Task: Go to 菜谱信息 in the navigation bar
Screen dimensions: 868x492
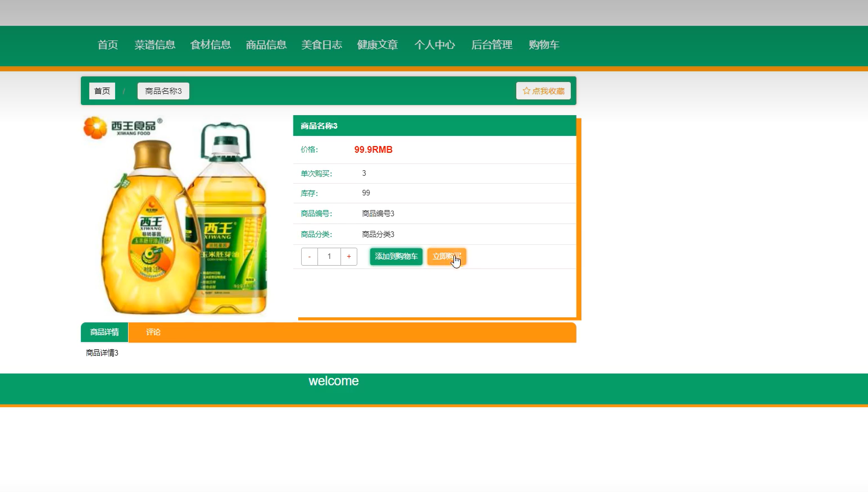Action: 155,45
